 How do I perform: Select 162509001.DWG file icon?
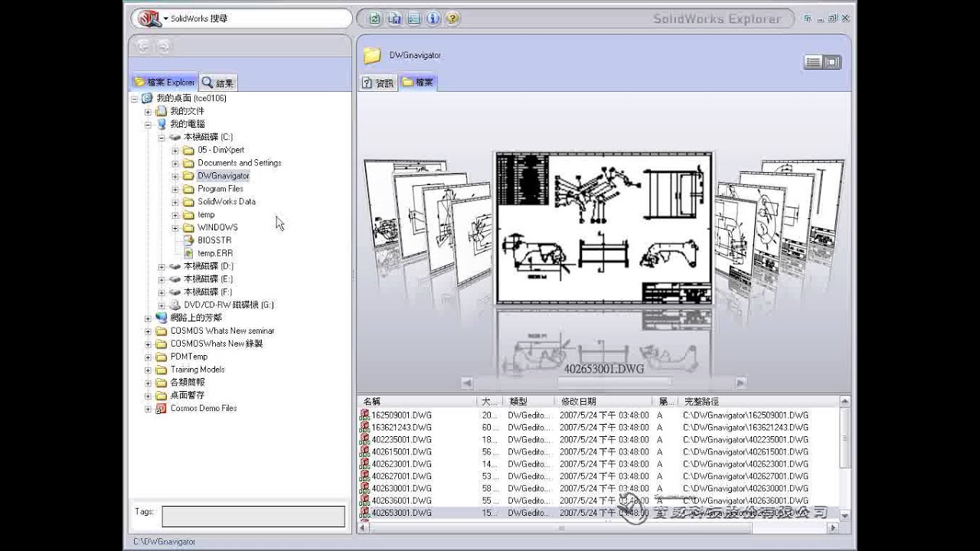click(364, 416)
